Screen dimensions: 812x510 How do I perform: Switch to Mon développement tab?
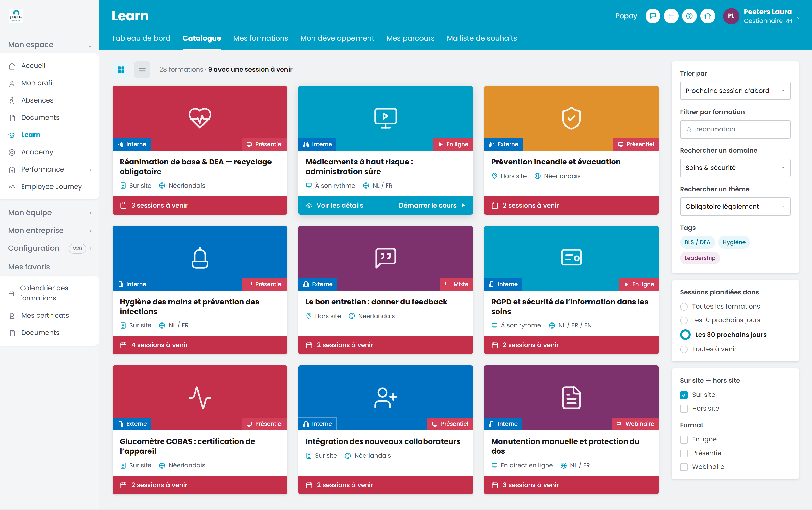(337, 38)
